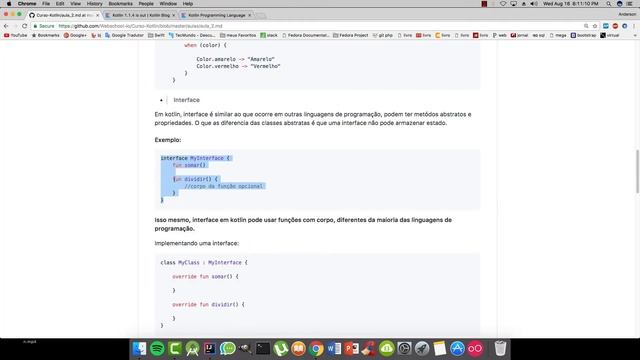Expand the Fedora Project bookmarks folder

click(351, 36)
